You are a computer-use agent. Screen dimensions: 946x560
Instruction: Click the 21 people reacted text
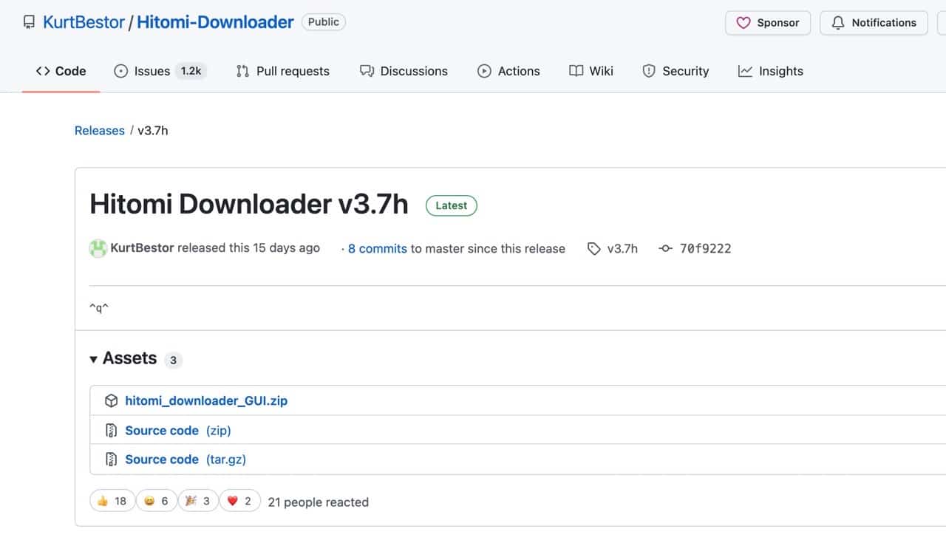(318, 502)
